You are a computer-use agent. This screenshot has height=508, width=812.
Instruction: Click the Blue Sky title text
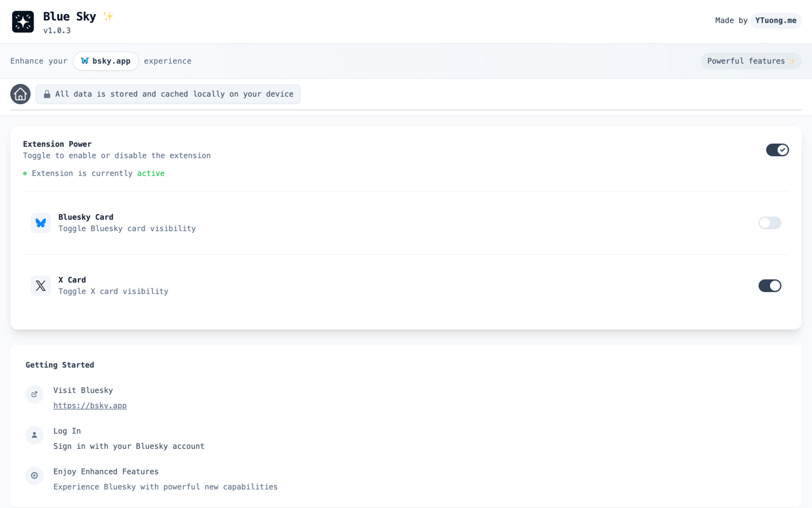[70, 17]
